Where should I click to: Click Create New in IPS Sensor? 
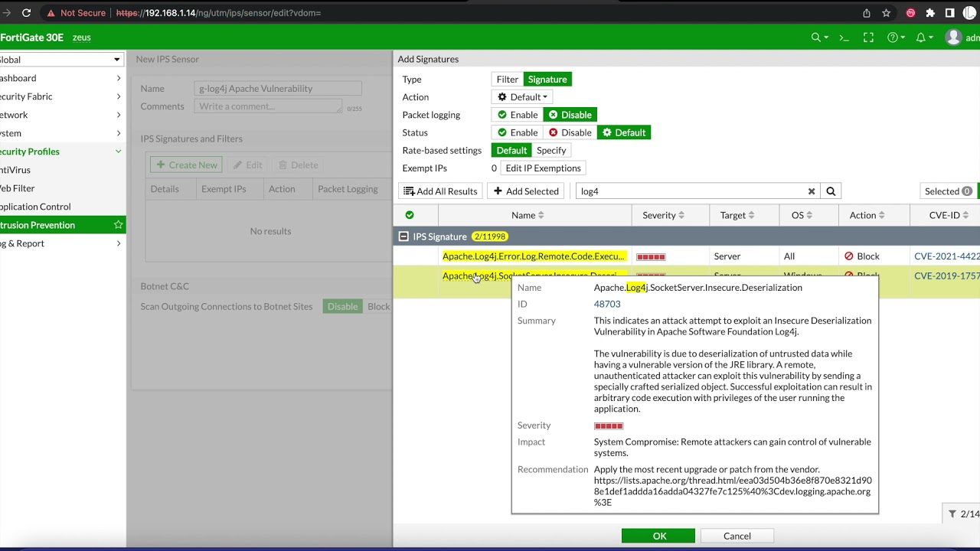coord(187,165)
